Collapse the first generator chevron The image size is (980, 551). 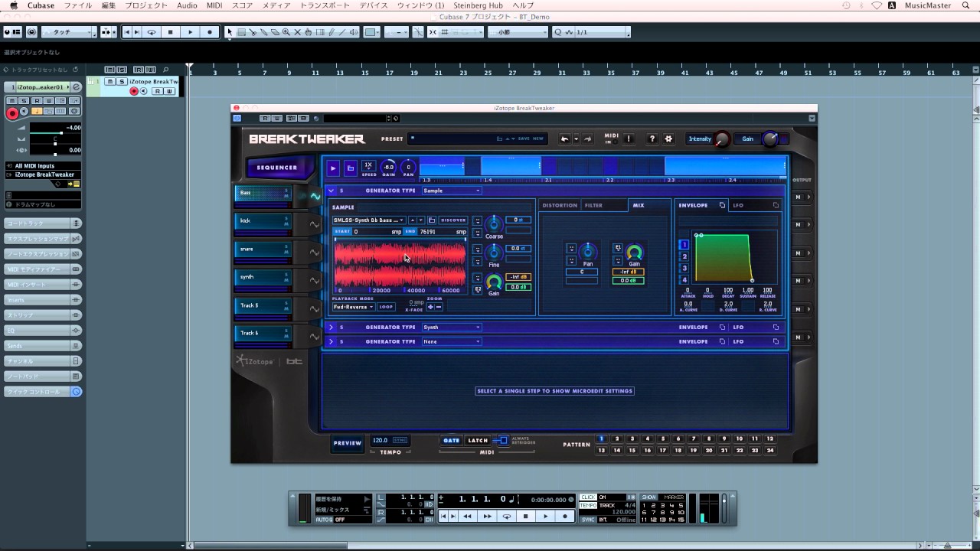point(331,191)
